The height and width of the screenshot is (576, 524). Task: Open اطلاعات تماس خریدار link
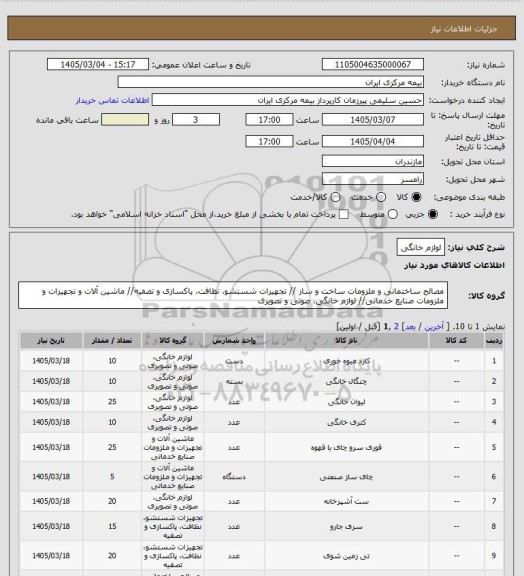(112, 100)
